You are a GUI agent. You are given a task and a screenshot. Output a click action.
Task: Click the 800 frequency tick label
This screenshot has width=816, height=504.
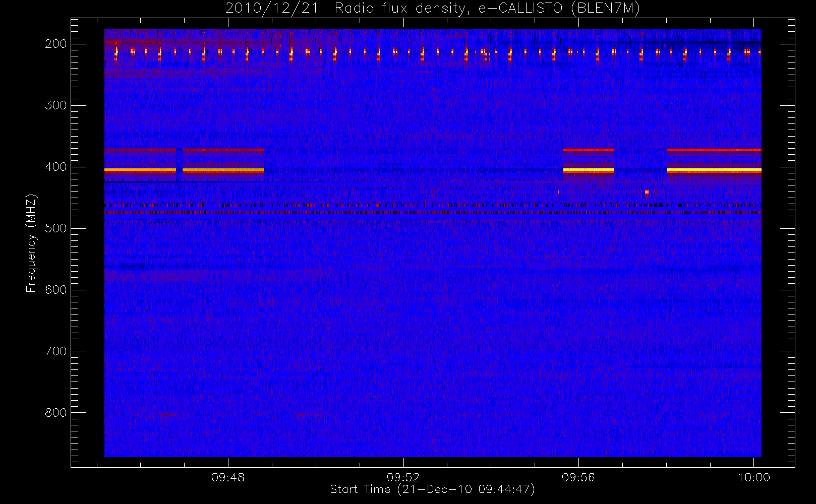[x=55, y=413]
